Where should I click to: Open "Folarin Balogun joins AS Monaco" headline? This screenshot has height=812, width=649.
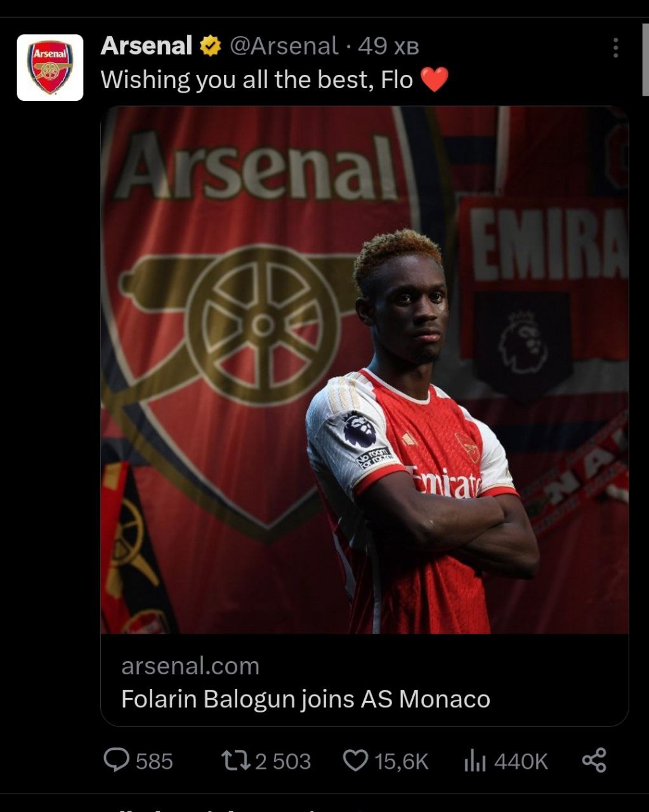(x=305, y=699)
